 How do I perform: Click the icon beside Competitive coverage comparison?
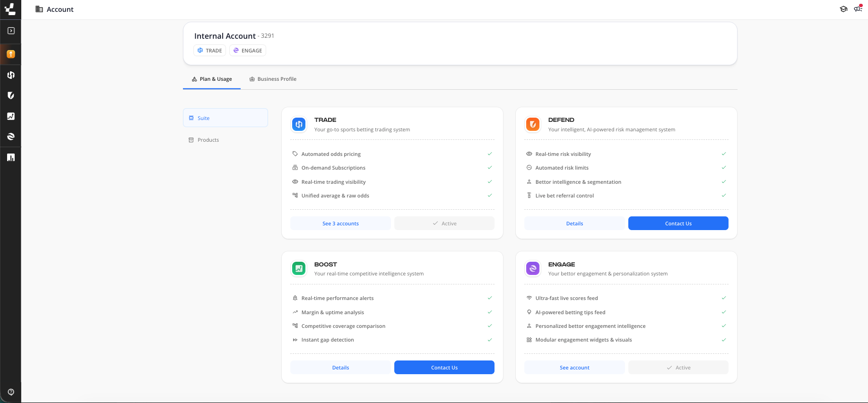[295, 326]
